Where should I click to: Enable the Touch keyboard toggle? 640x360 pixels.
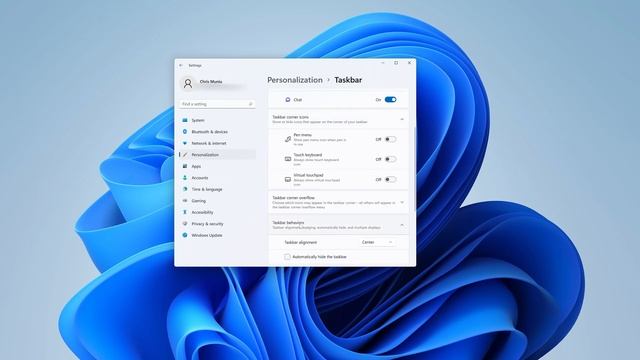click(390, 159)
